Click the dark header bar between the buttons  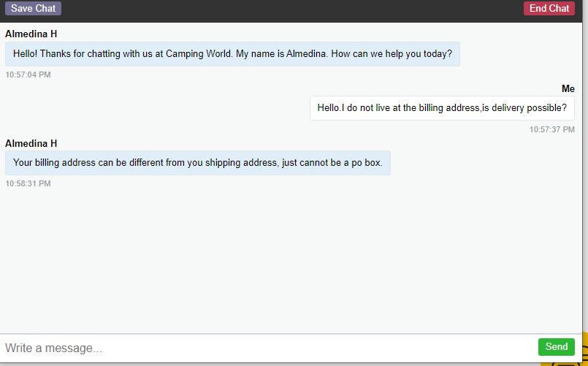click(x=292, y=10)
